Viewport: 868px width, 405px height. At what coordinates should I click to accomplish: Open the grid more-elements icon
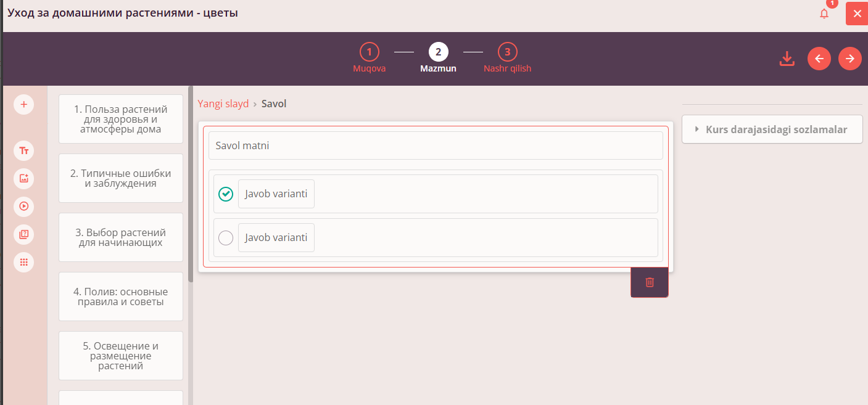[x=24, y=262]
